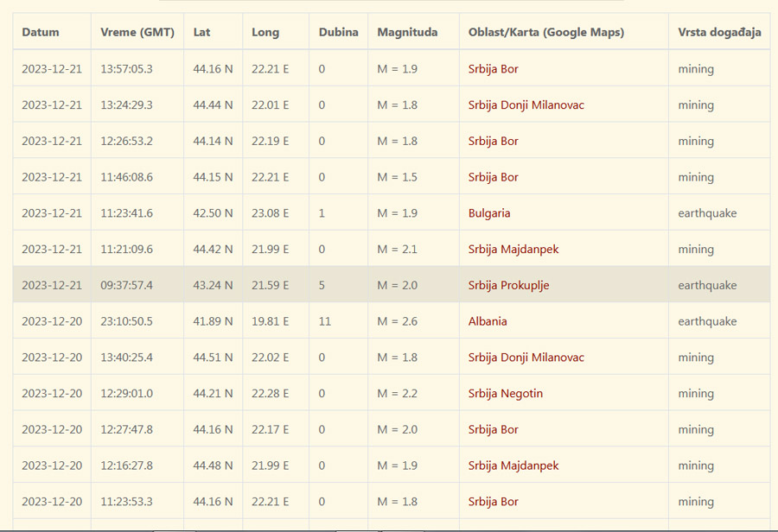Viewport: 778px width, 532px height.
Task: Open the Bulgaria map link
Action: pos(489,213)
